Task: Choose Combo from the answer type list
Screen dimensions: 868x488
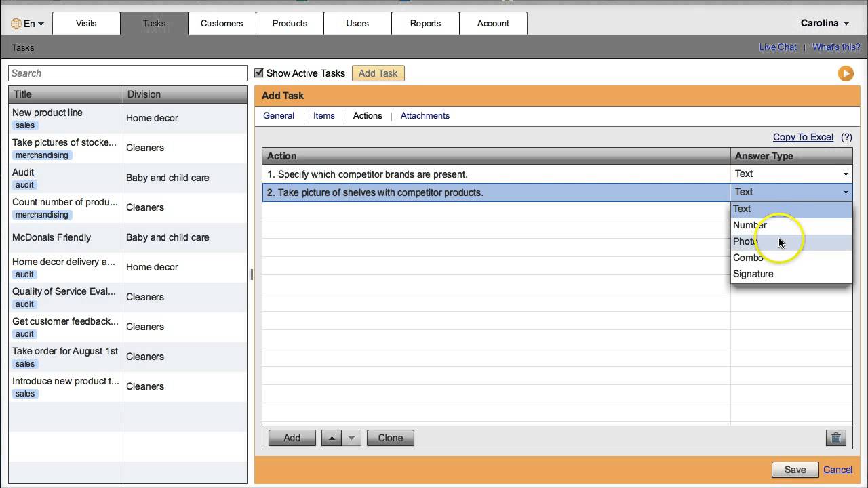Action: 791,258
